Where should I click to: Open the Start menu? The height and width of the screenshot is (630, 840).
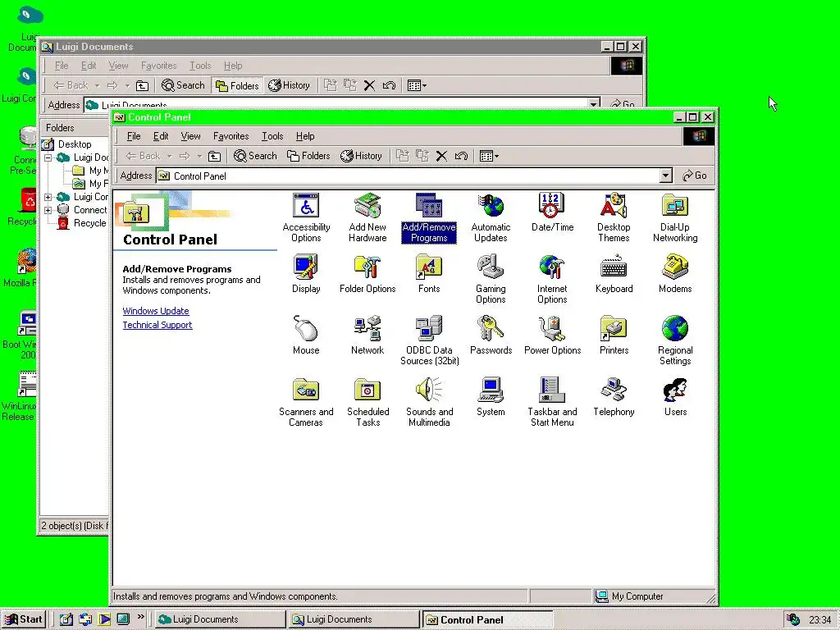(x=24, y=619)
